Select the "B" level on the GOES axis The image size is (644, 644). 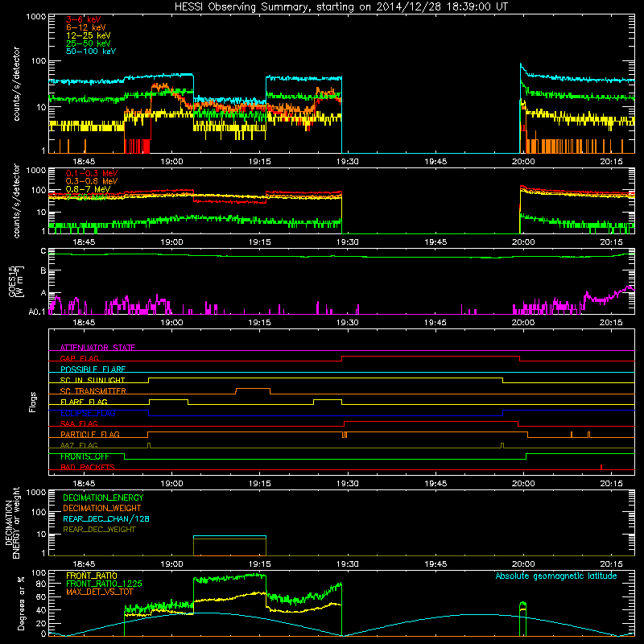[43, 271]
